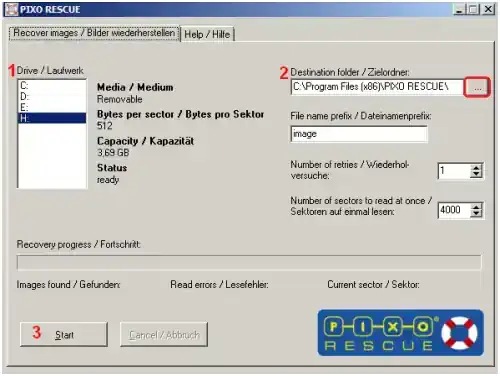The width and height of the screenshot is (500, 376).
Task: Switch to the Help / Hilfe tab
Action: (x=207, y=34)
